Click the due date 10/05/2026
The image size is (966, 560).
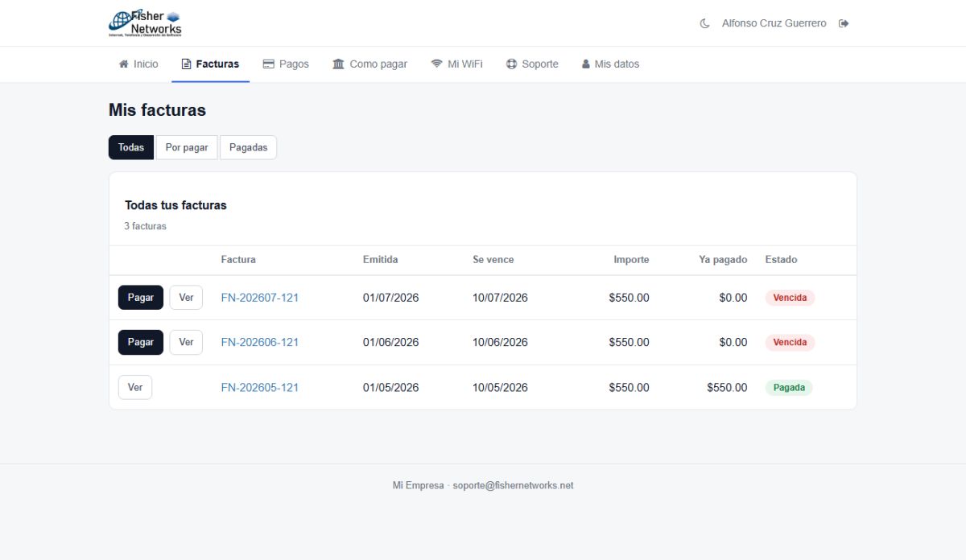coord(500,387)
